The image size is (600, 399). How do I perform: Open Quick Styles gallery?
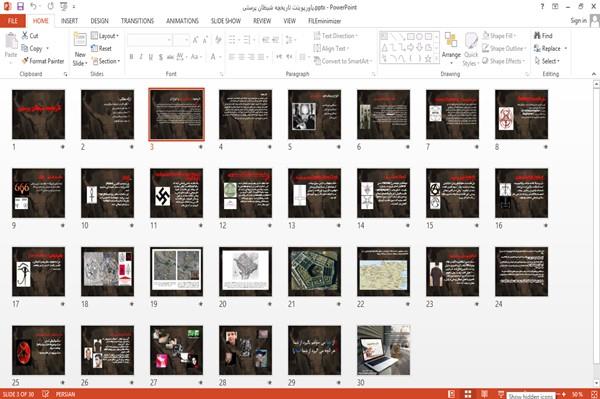click(x=471, y=49)
